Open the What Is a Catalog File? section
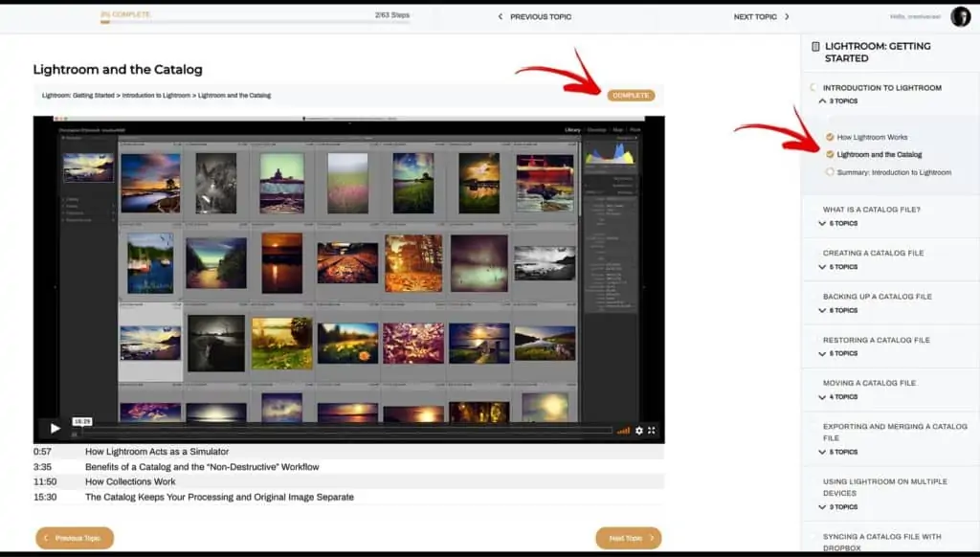Screen dimensions: 980x557 (871, 210)
